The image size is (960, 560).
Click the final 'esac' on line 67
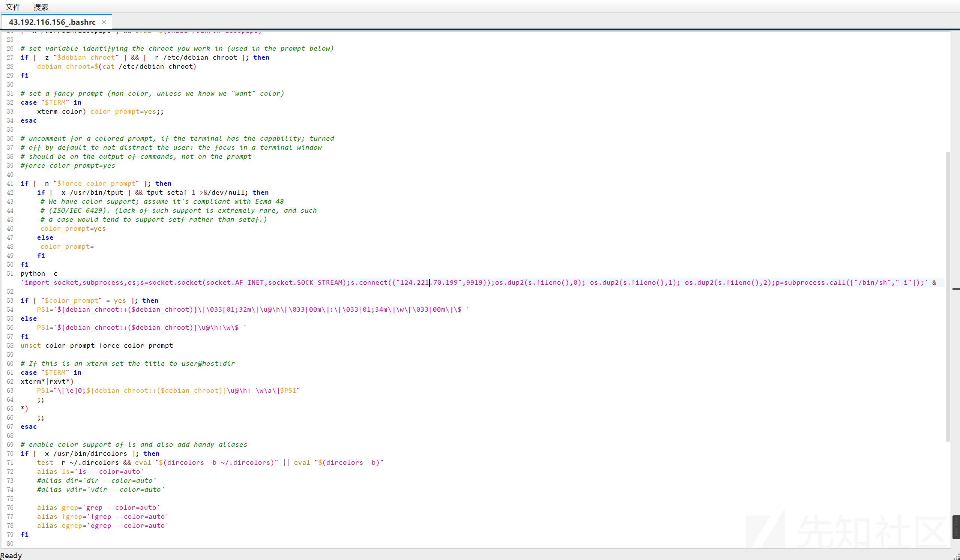tap(29, 427)
